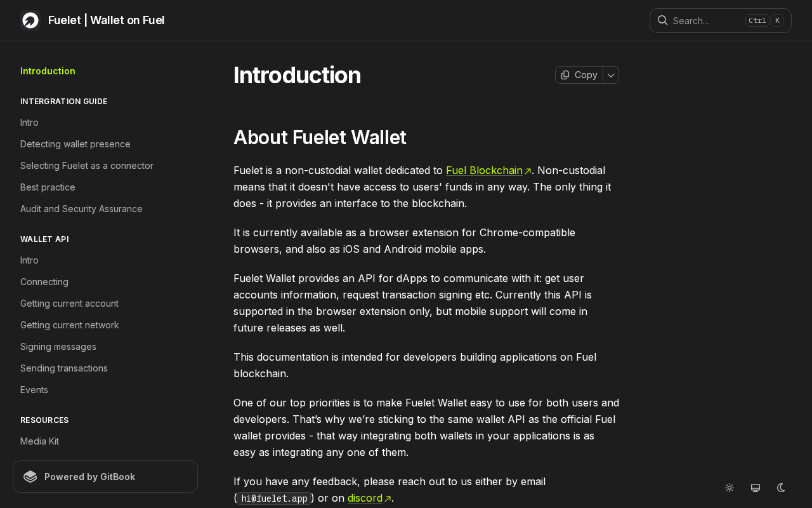This screenshot has height=508, width=812.
Task: Click the search magnifier icon
Action: 662,20
